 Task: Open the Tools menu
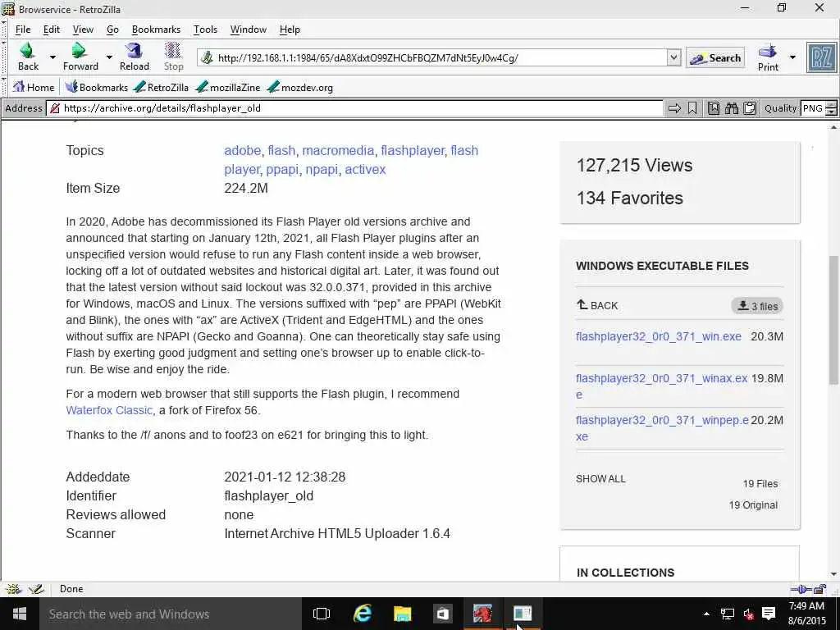[x=205, y=30]
